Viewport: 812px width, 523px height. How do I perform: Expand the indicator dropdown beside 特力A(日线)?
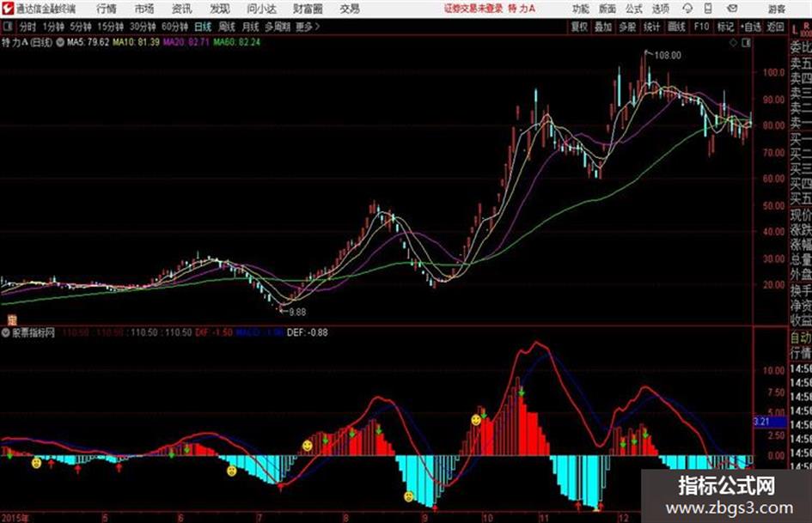(60, 42)
